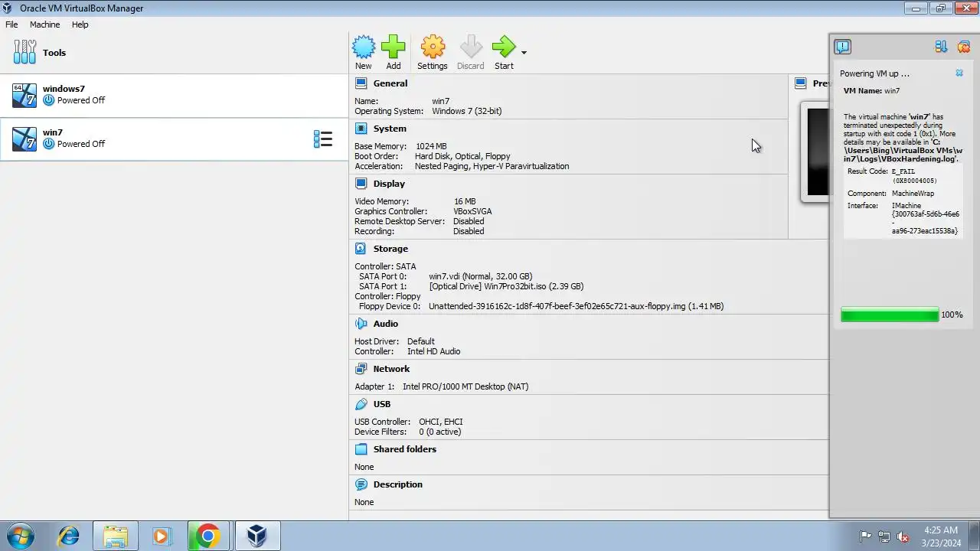This screenshot has height=551, width=980.
Task: Open the Storage settings header link
Action: pyautogui.click(x=390, y=249)
